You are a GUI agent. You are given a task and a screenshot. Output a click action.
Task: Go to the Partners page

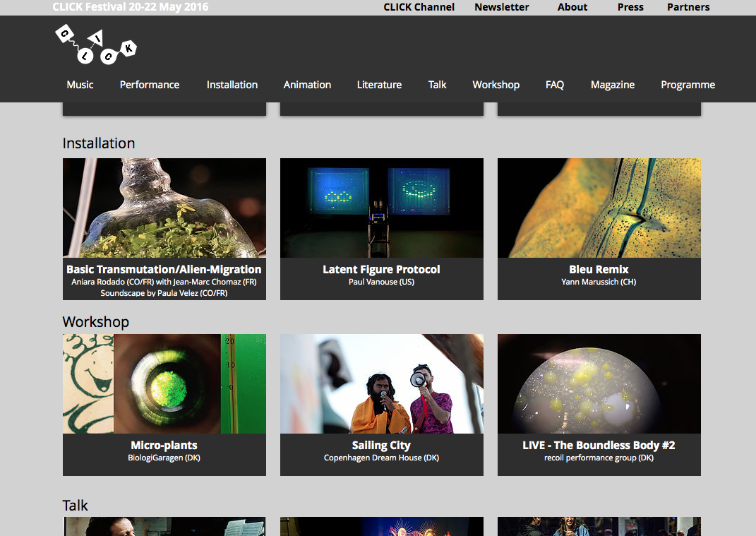click(x=688, y=7)
